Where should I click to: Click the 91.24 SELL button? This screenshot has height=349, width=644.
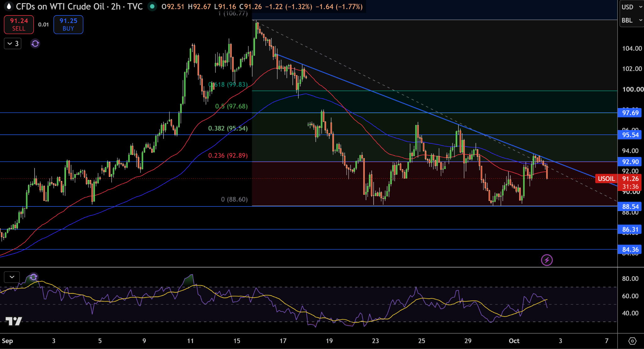click(19, 25)
